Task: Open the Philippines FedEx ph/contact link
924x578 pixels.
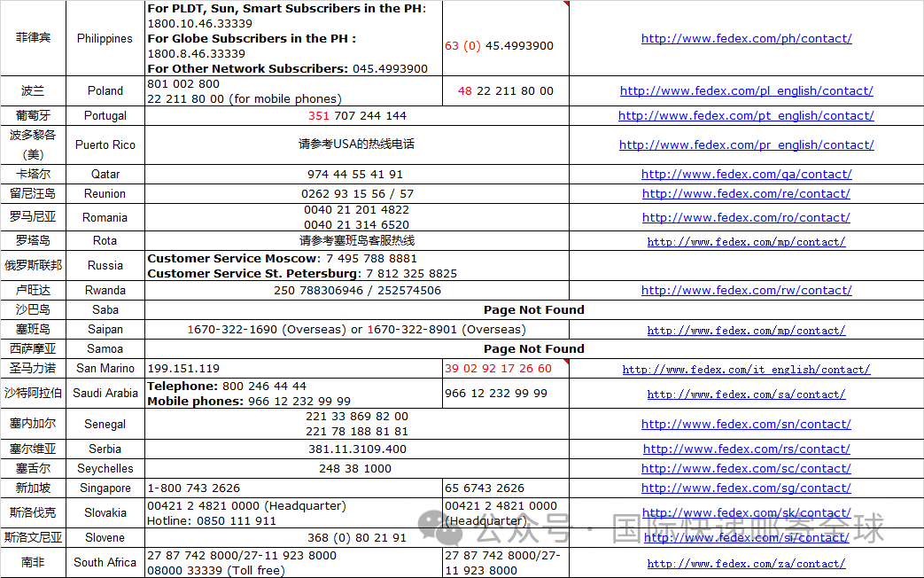Action: coord(746,38)
